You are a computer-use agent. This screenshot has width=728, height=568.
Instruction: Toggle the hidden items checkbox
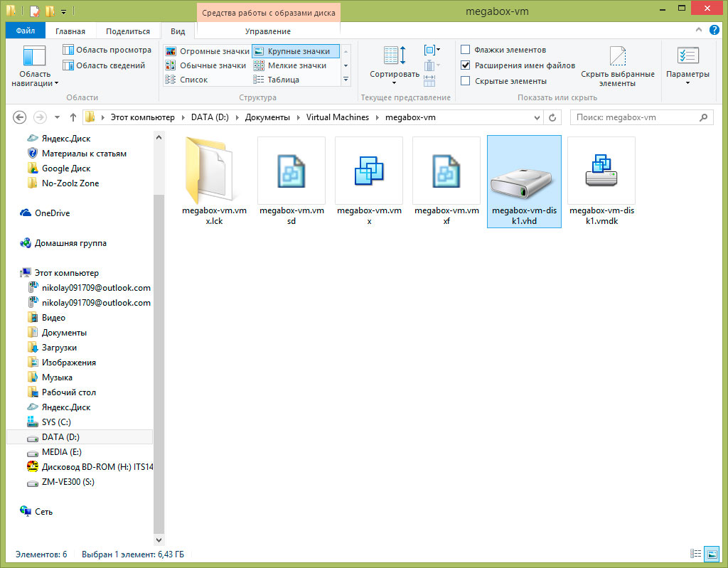click(x=466, y=81)
